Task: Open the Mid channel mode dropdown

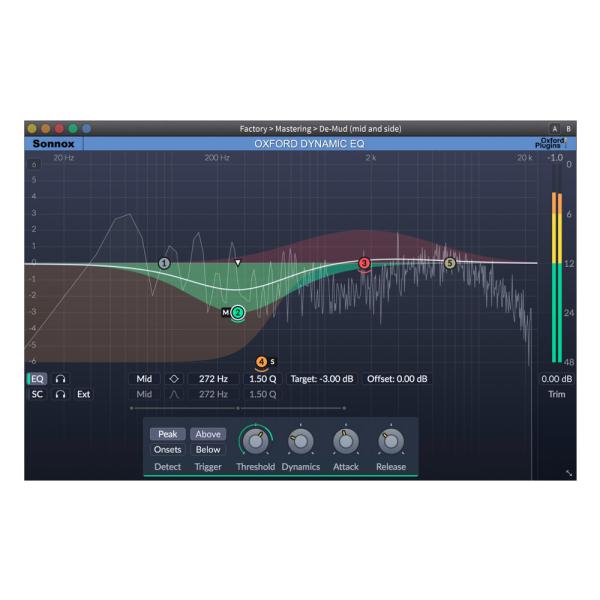Action: [144, 379]
